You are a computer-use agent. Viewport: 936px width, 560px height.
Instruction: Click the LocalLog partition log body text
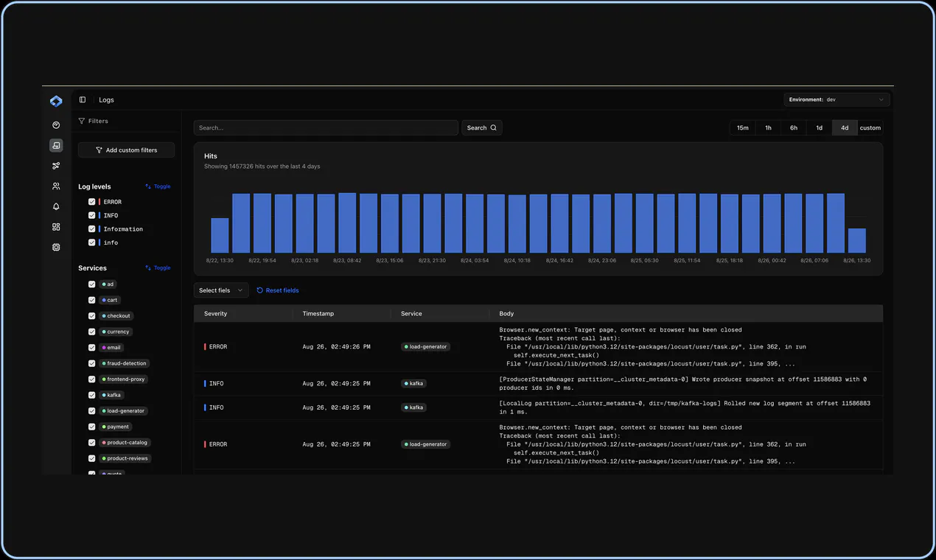point(685,407)
